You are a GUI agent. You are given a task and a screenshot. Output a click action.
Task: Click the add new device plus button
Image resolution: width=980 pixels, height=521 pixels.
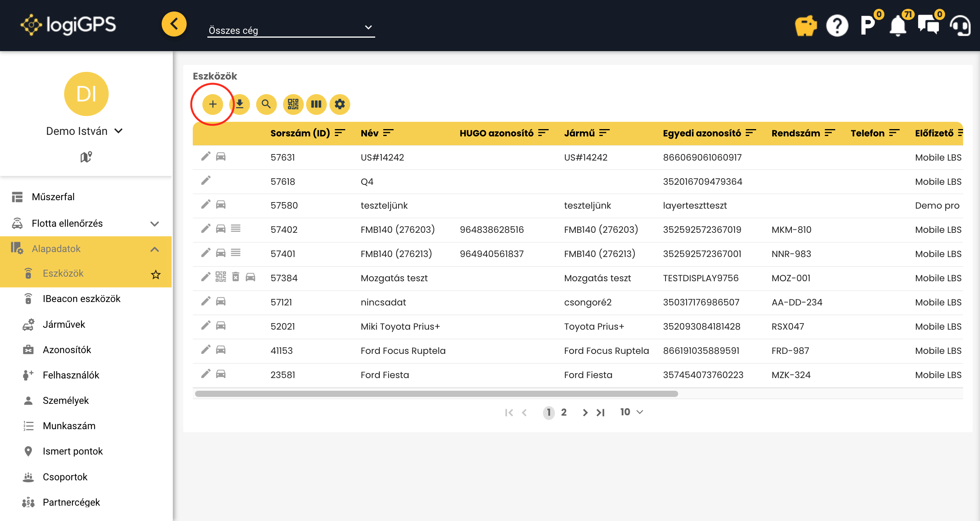coord(213,104)
